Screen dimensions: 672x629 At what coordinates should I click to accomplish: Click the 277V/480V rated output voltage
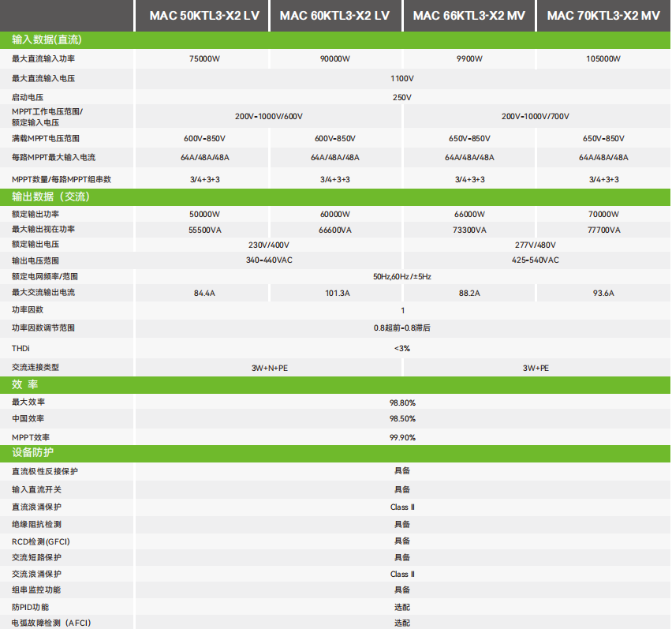coord(536,245)
